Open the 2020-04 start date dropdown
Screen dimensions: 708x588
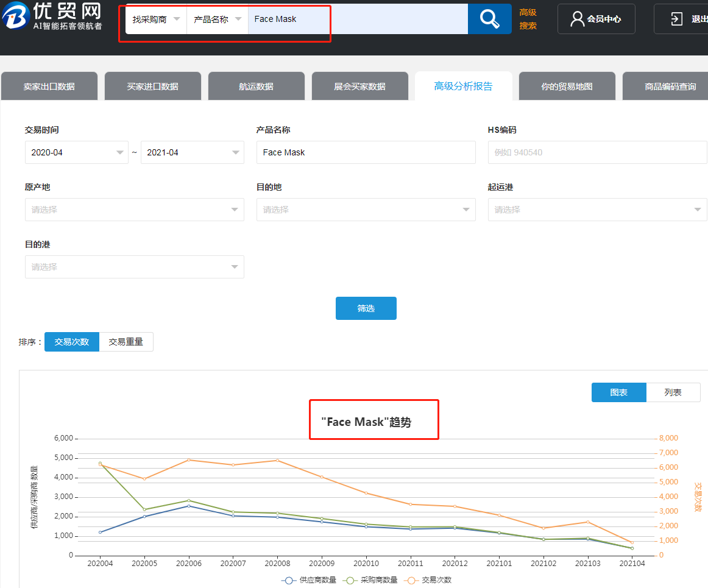click(77, 152)
